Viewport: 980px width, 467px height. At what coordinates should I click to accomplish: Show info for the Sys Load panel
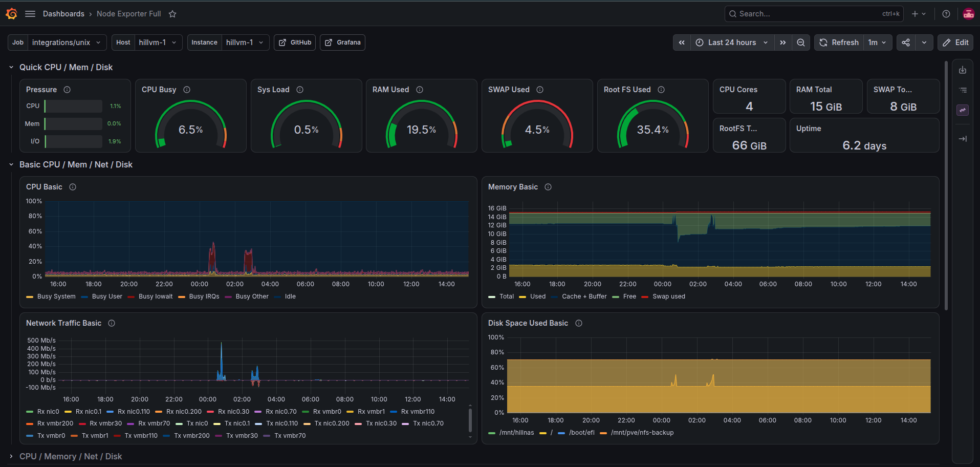click(x=300, y=90)
